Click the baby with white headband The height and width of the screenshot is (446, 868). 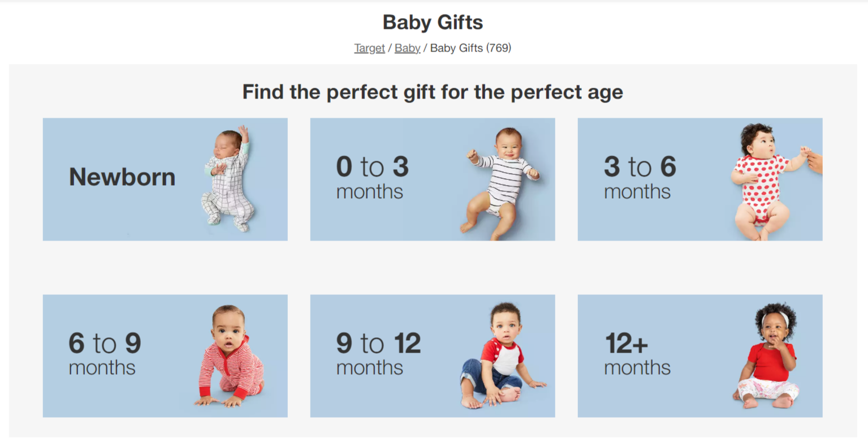(x=770, y=357)
